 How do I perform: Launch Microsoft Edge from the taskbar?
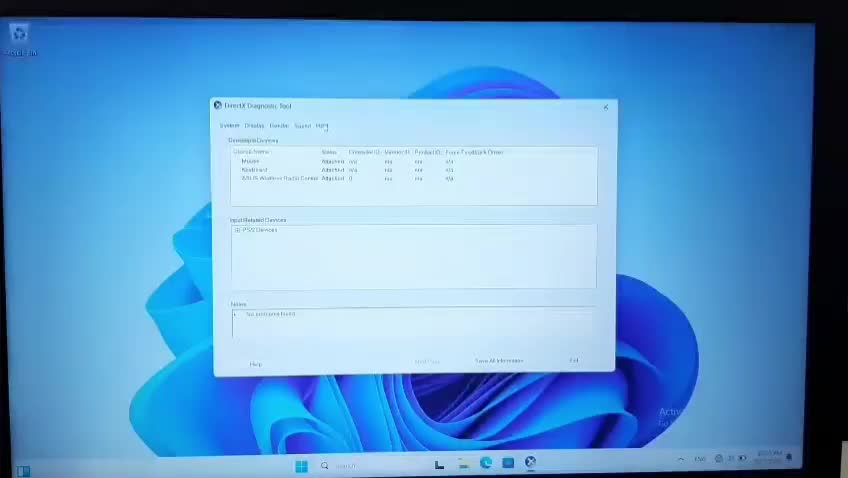click(x=486, y=463)
